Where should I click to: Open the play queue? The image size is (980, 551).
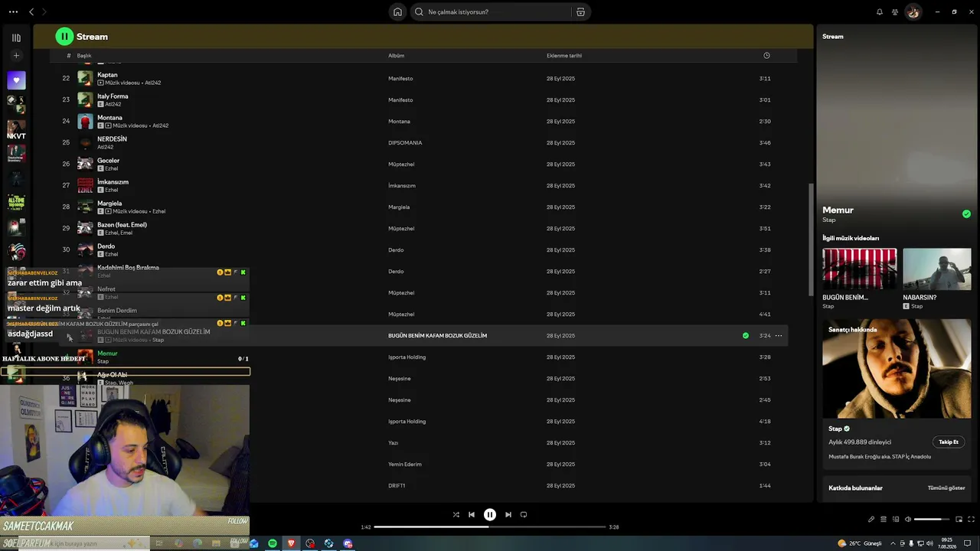coord(883,520)
